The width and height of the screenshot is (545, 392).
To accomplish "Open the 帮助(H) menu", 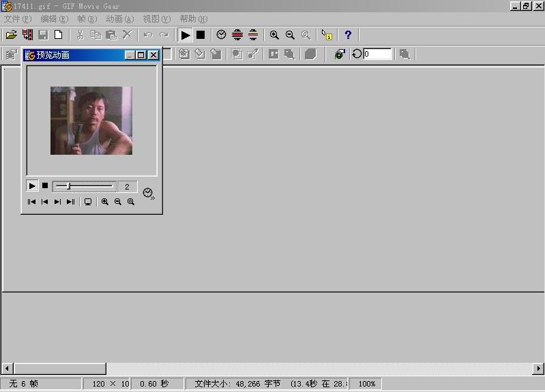I will tap(194, 19).
